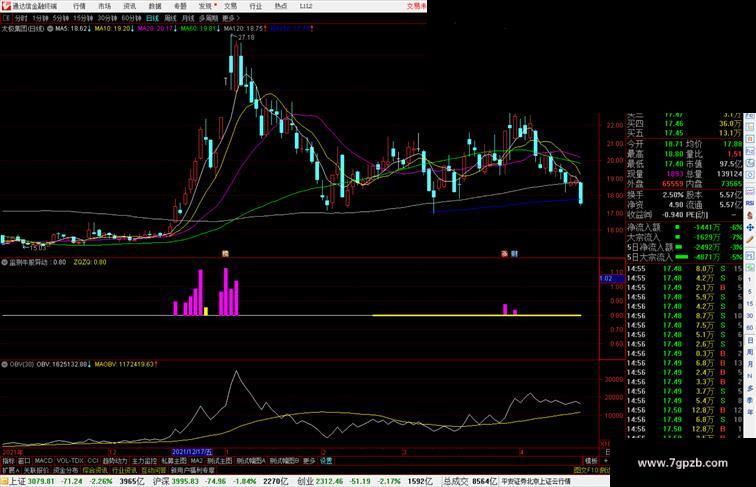Expand 更多 period options in top bar
The width and height of the screenshot is (756, 487).
pos(231,18)
